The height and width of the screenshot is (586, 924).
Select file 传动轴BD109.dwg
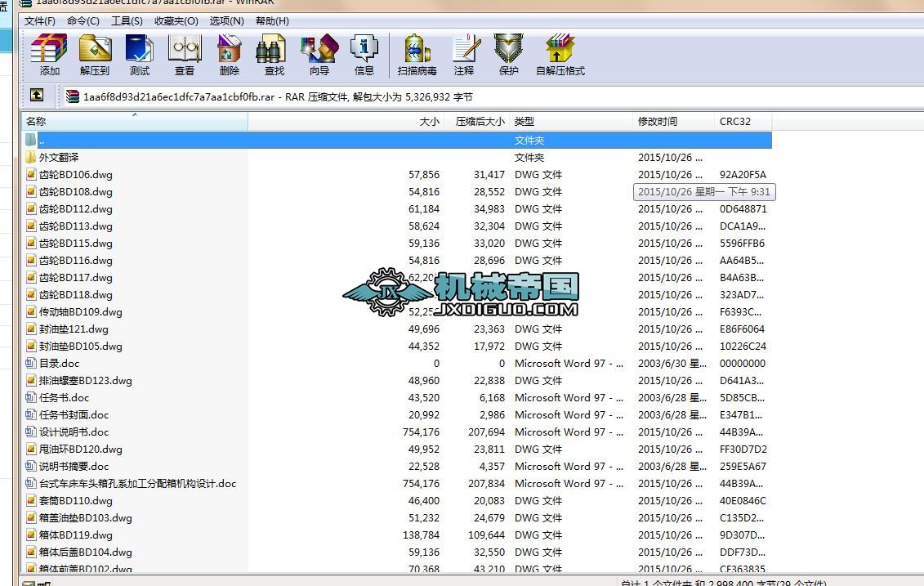pos(81,312)
